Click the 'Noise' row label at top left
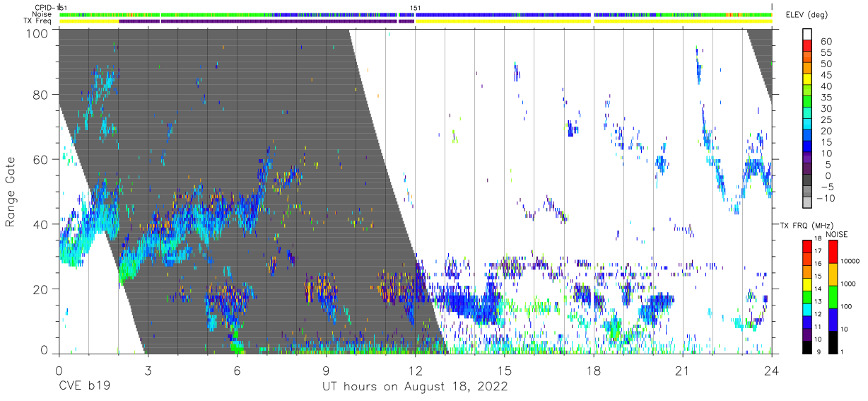 (42, 14)
